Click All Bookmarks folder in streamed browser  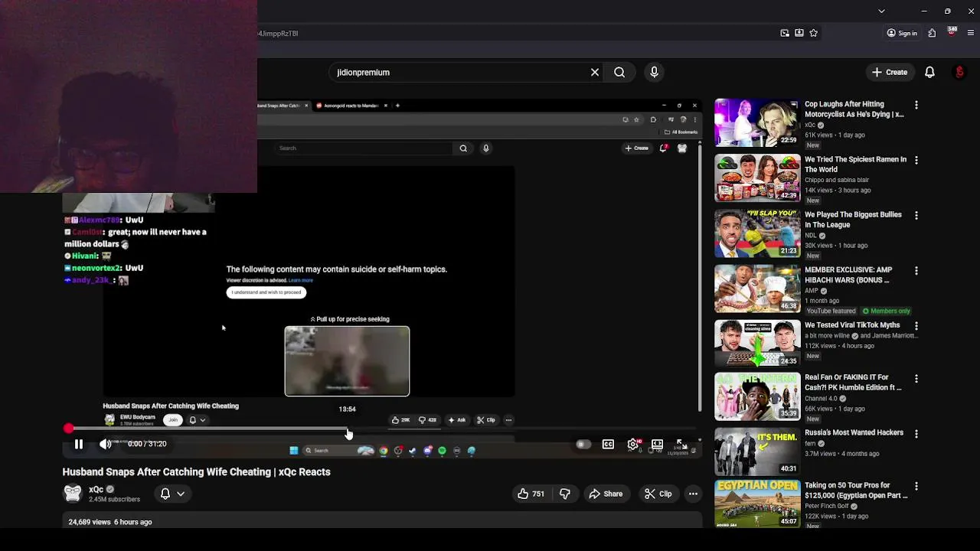(x=681, y=132)
